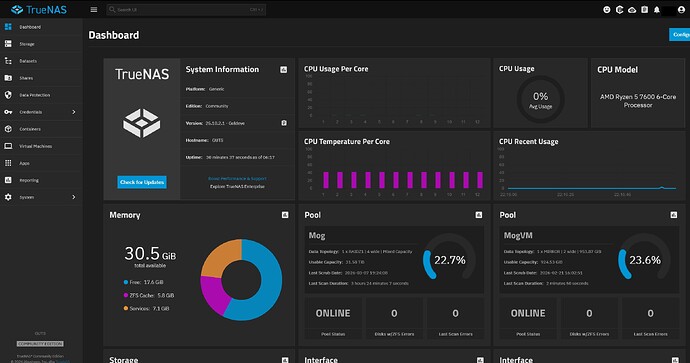Open the Shares menu item
690x363 pixels.
(41, 78)
